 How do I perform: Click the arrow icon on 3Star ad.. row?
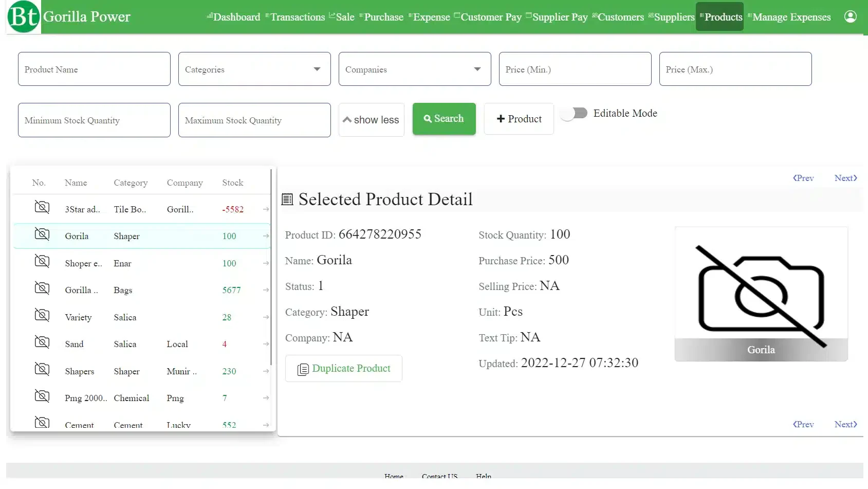point(266,209)
